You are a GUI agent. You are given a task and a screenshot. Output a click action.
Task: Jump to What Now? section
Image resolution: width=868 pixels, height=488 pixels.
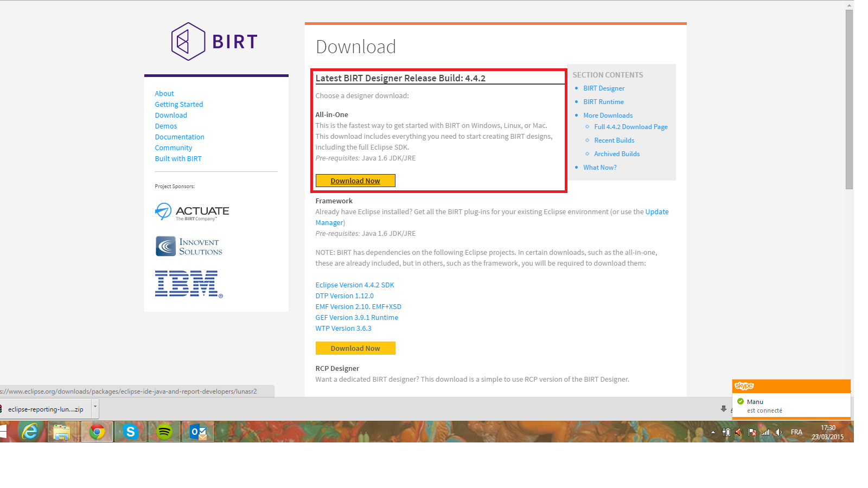[x=600, y=167]
